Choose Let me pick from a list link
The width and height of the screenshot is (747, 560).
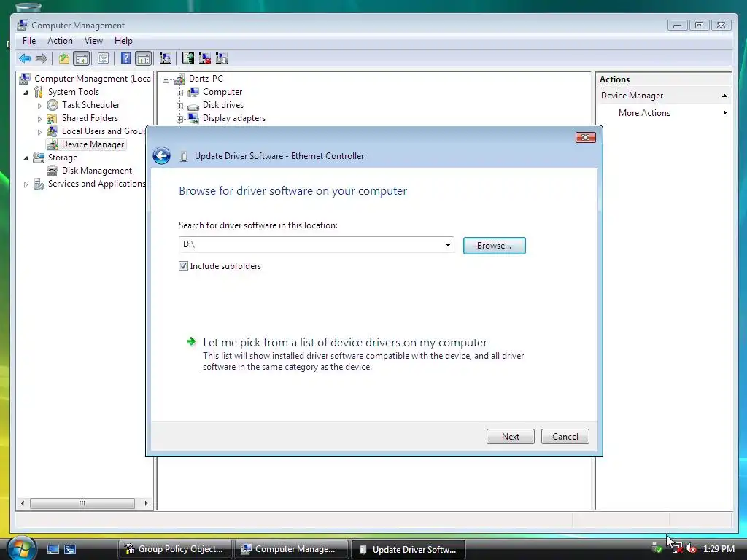coord(345,343)
